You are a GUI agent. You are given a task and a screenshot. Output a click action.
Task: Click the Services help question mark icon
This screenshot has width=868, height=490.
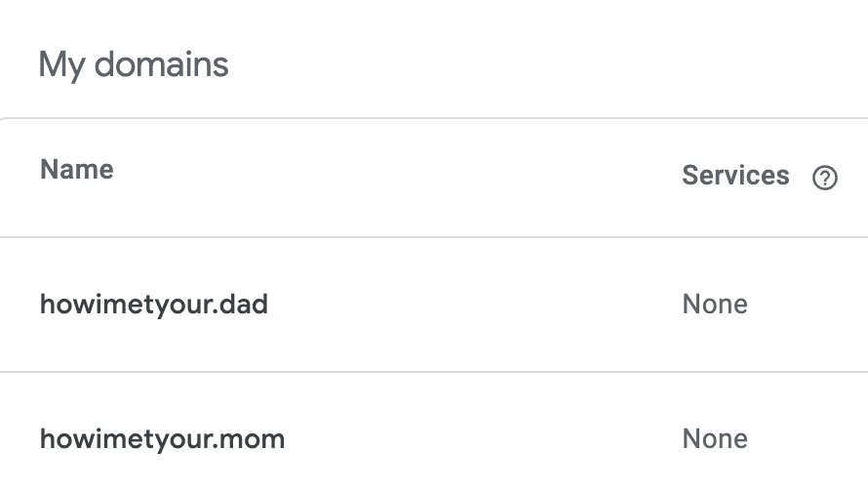tap(825, 178)
